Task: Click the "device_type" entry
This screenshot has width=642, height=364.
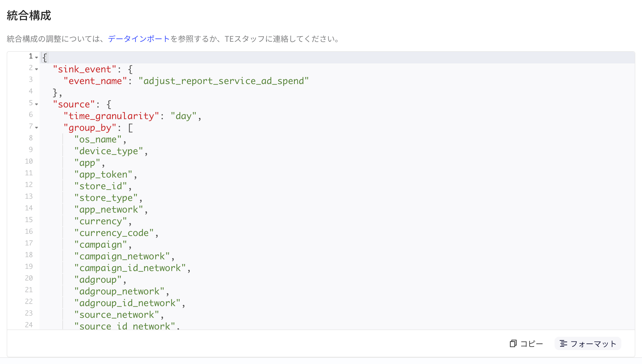Action: [x=109, y=151]
